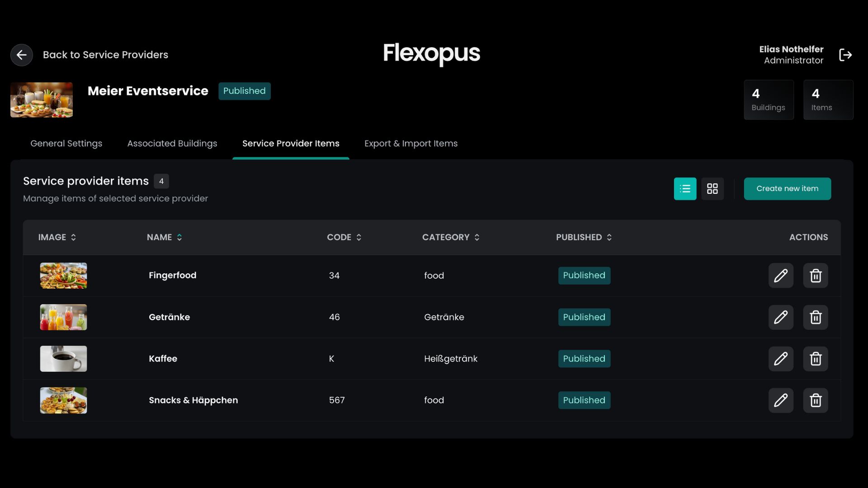
Task: Edit the Snacks & Häppchen item
Action: [781, 400]
